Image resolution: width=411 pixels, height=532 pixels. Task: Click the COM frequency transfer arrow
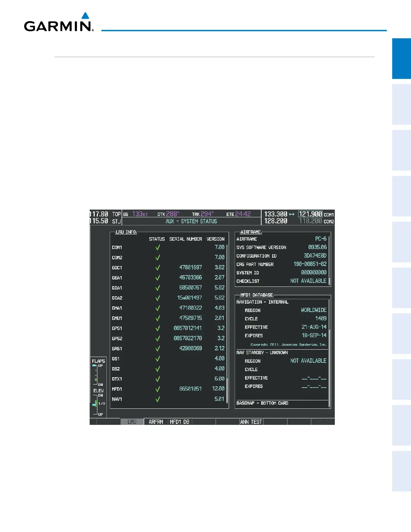tap(292, 214)
